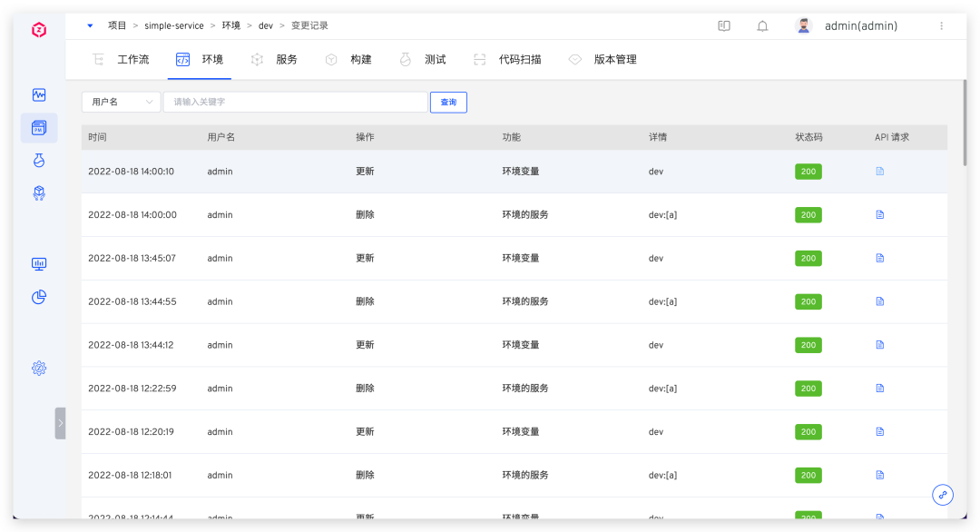The image size is (980, 532).
Task: Click the 查询 button
Action: pyautogui.click(x=449, y=103)
